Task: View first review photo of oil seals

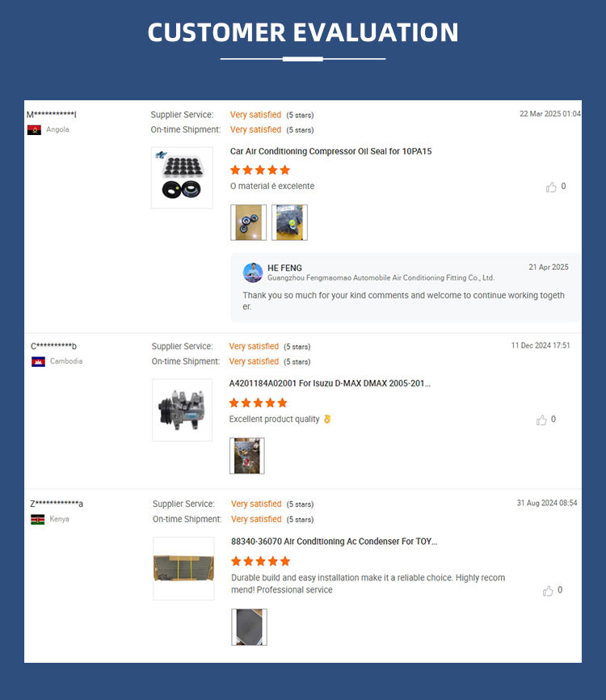Action: coord(249,223)
